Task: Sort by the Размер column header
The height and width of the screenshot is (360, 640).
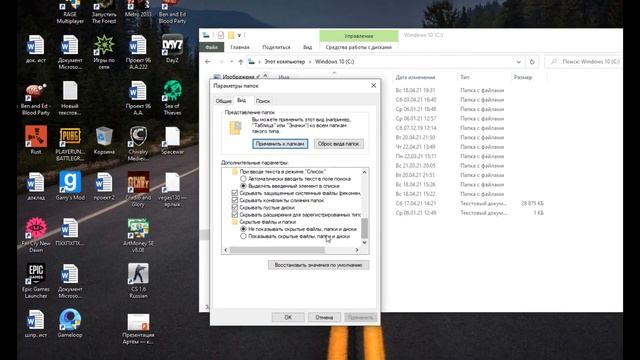Action: click(523, 77)
